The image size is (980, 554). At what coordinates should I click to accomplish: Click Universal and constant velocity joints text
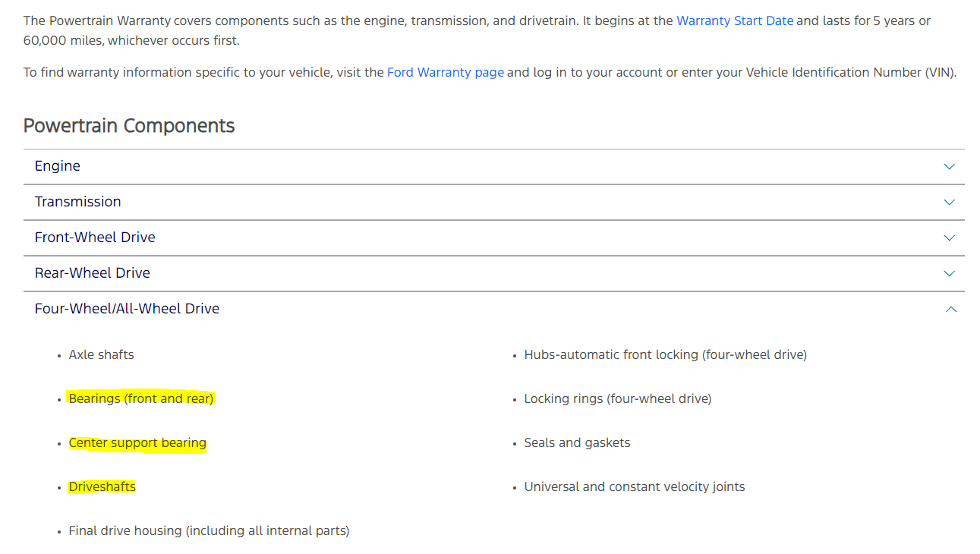(635, 486)
